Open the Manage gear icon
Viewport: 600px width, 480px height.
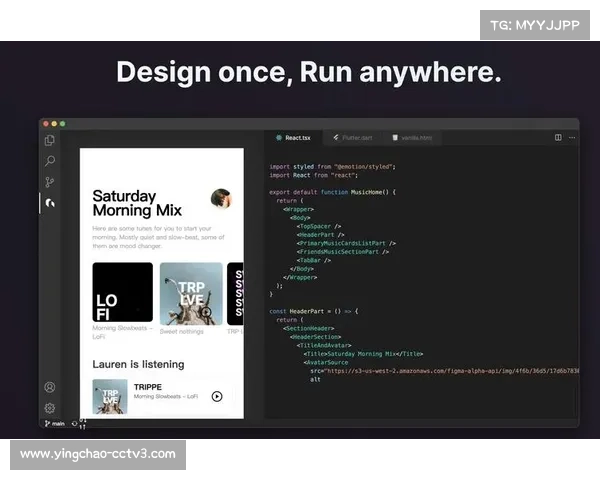(50, 408)
